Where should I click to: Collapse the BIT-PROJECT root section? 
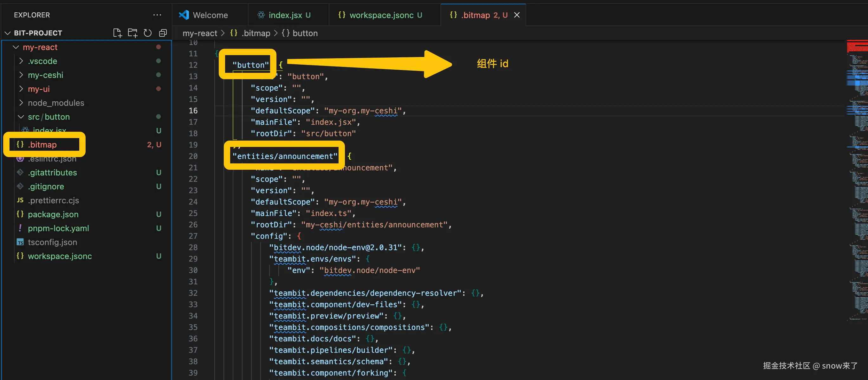[x=8, y=33]
